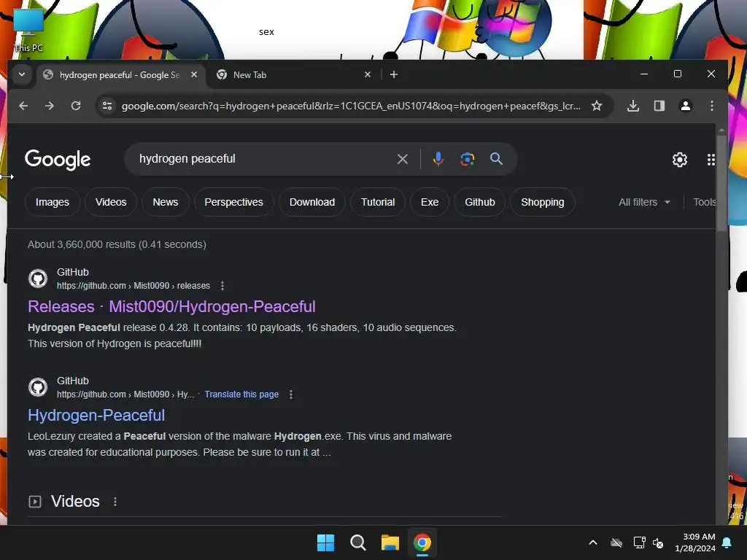Start voice search with microphone icon

click(x=438, y=159)
